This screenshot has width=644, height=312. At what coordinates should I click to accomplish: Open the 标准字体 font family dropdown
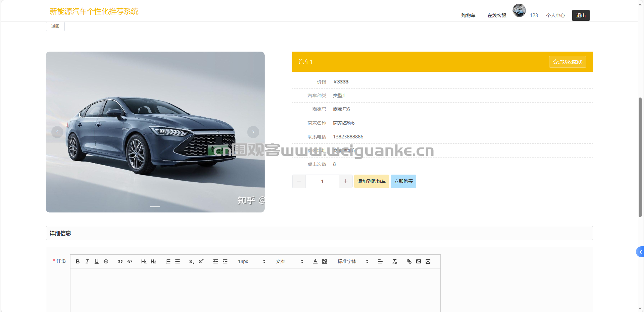pos(353,261)
